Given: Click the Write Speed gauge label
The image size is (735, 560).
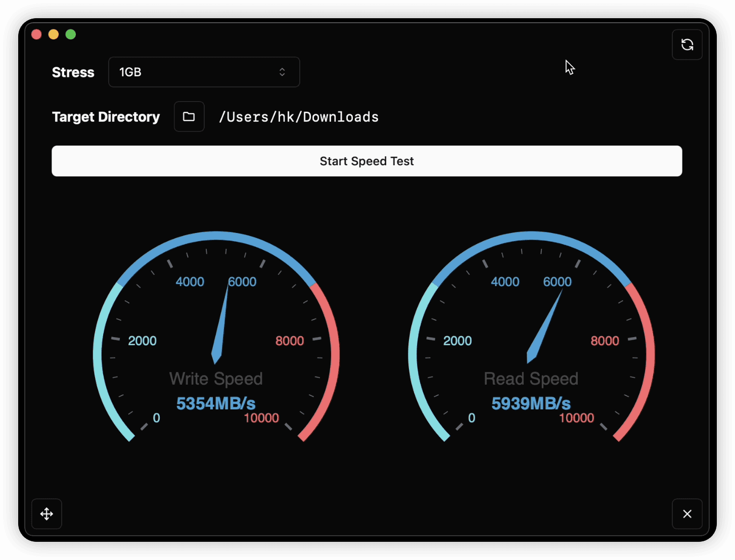Looking at the screenshot, I should click(x=216, y=379).
